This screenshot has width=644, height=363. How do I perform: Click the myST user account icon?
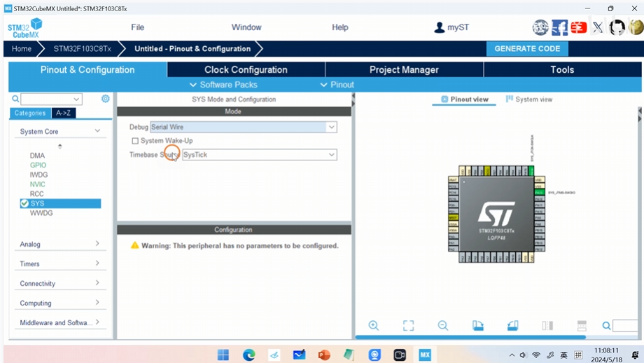tap(439, 27)
